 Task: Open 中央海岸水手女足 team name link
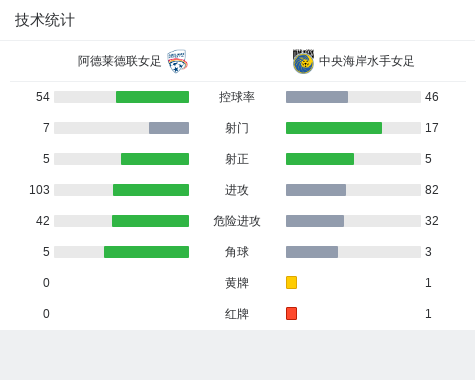pyautogui.click(x=366, y=61)
